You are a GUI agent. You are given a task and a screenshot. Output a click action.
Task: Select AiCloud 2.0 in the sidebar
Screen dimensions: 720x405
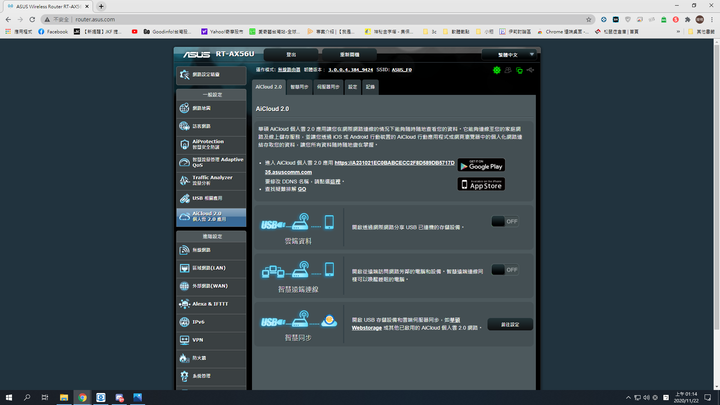pos(211,217)
